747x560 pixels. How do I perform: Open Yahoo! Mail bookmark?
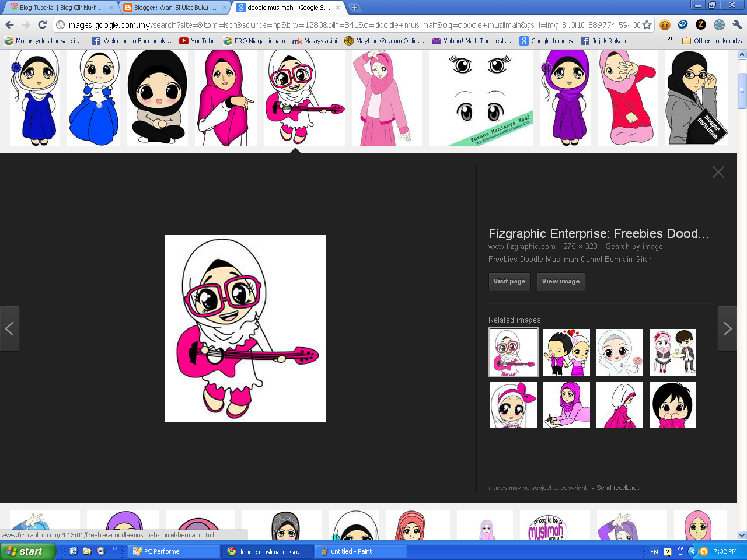472,41
